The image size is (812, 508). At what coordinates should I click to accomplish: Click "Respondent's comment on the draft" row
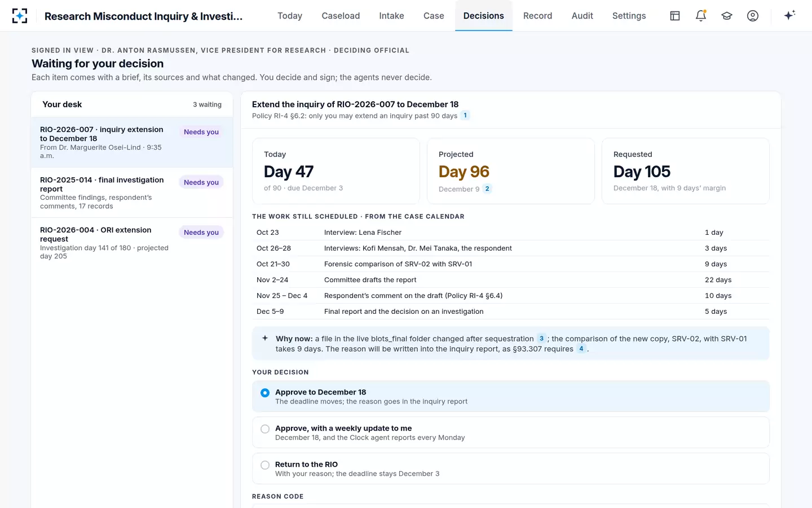(511, 296)
